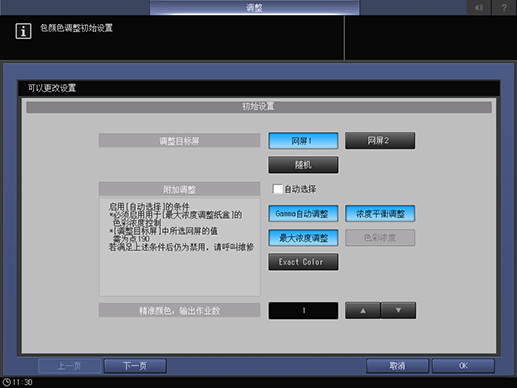Select the 随机 screen option
Screen dimensions: 517x388
coord(303,165)
